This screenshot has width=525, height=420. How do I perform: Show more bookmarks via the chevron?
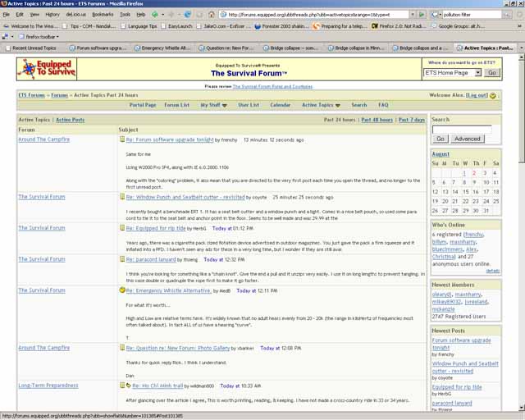pos(519,26)
